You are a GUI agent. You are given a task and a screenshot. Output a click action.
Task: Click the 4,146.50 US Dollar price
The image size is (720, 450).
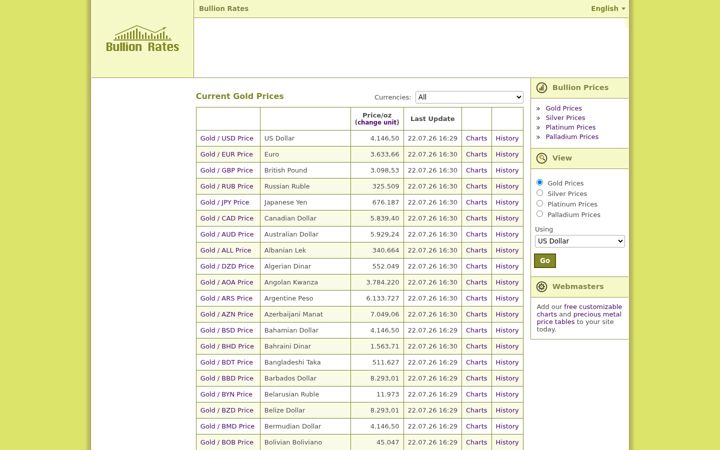click(x=384, y=138)
